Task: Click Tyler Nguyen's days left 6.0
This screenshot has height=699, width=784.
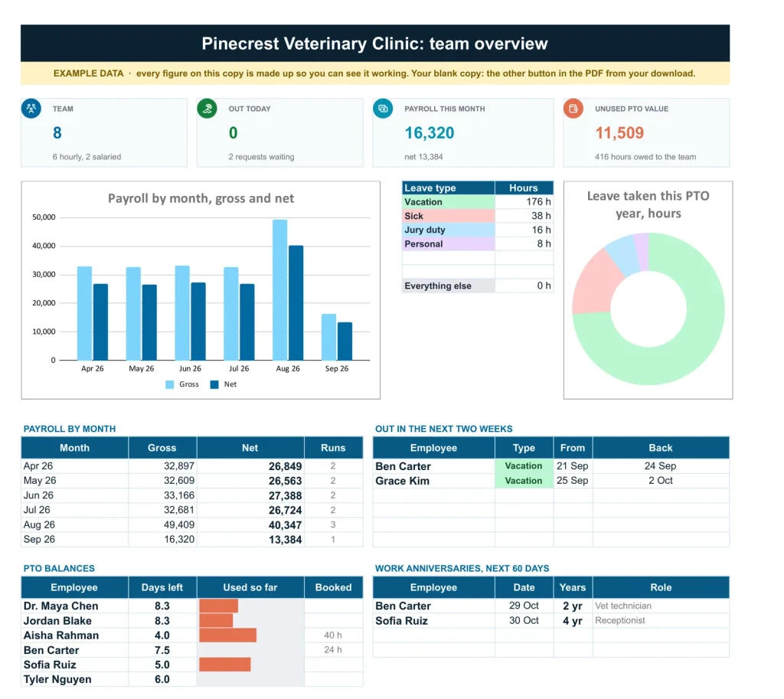Action: pyautogui.click(x=162, y=680)
